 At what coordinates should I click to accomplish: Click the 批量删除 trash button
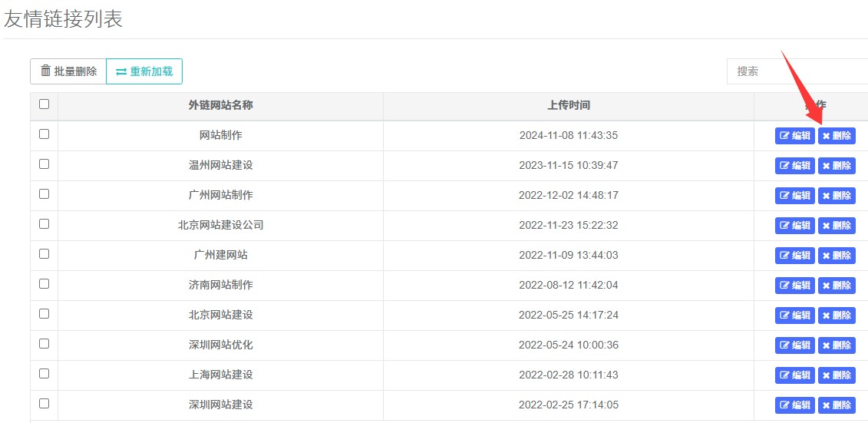(68, 71)
